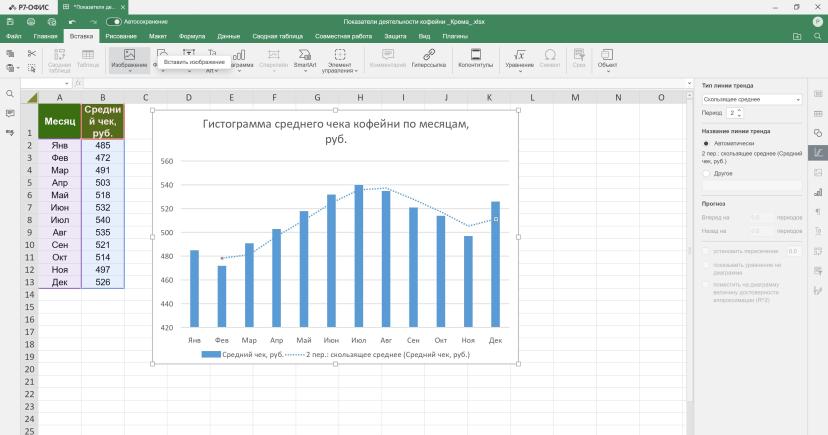Toggle the Автосохранение switch

tap(114, 22)
